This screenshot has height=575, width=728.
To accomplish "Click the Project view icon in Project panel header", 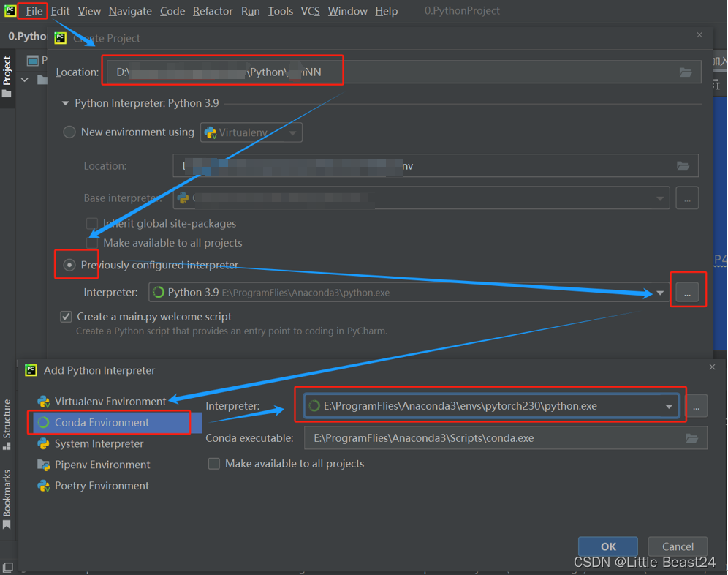I will click(x=32, y=61).
